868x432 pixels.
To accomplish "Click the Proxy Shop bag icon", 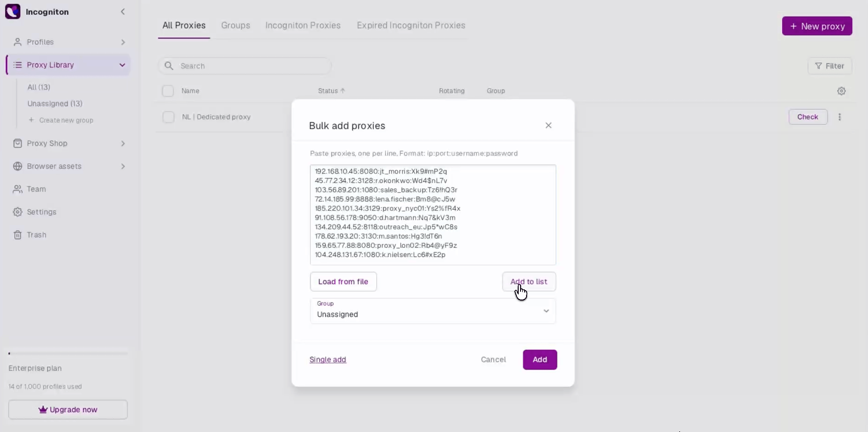I will (x=18, y=144).
